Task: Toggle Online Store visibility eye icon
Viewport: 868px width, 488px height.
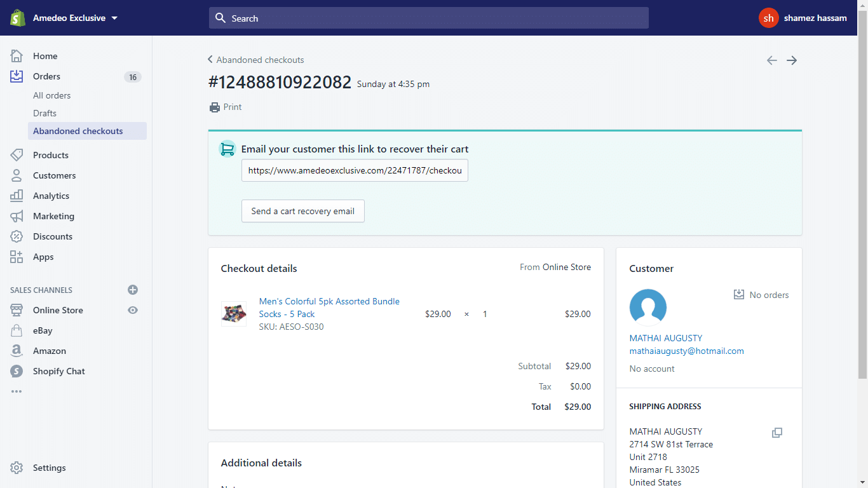Action: coord(132,310)
